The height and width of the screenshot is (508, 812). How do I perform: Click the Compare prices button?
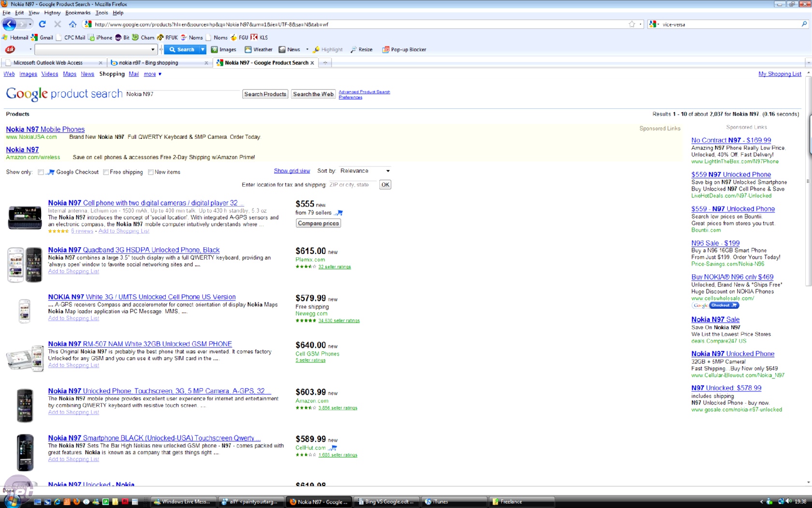(x=319, y=224)
